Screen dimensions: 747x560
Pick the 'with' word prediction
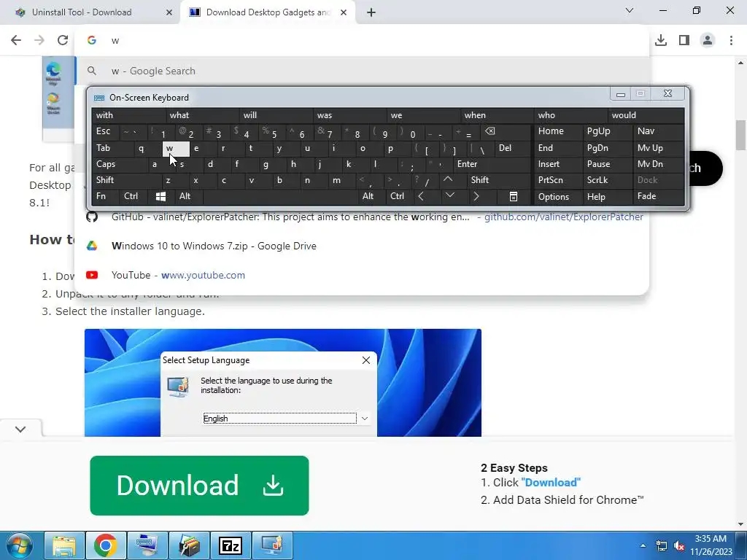click(128, 115)
